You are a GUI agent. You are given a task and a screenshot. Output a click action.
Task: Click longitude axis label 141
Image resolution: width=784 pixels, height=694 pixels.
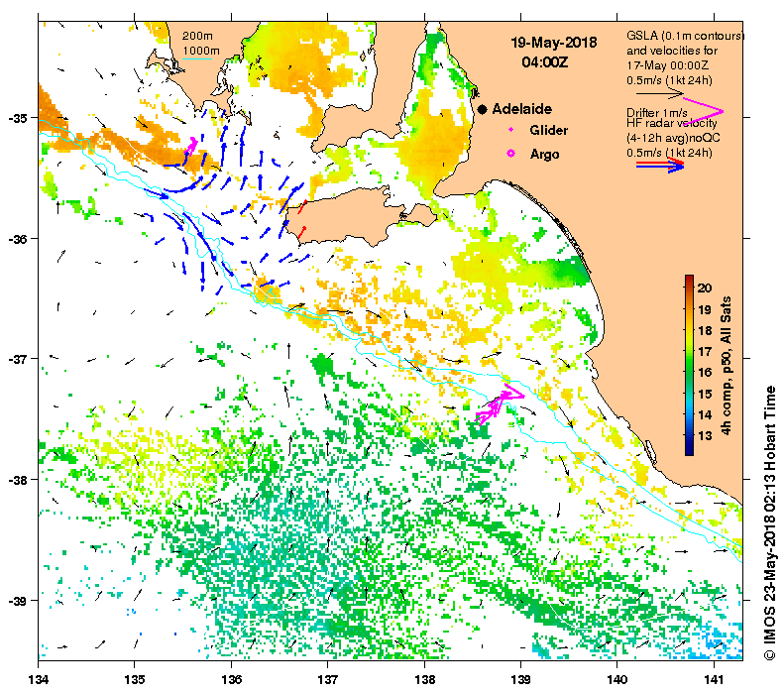[x=714, y=679]
